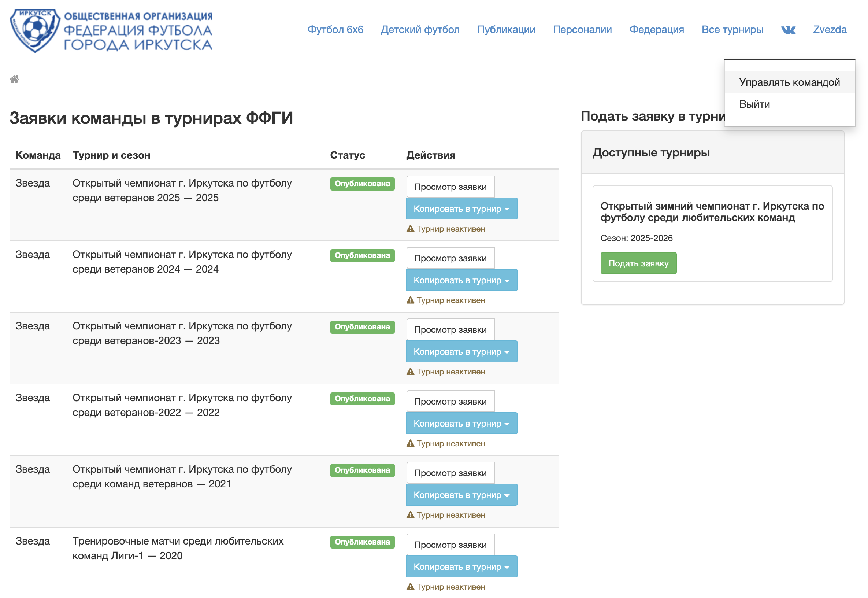Image resolution: width=868 pixels, height=598 pixels.
Task: Open the VK social network icon
Action: 787,30
